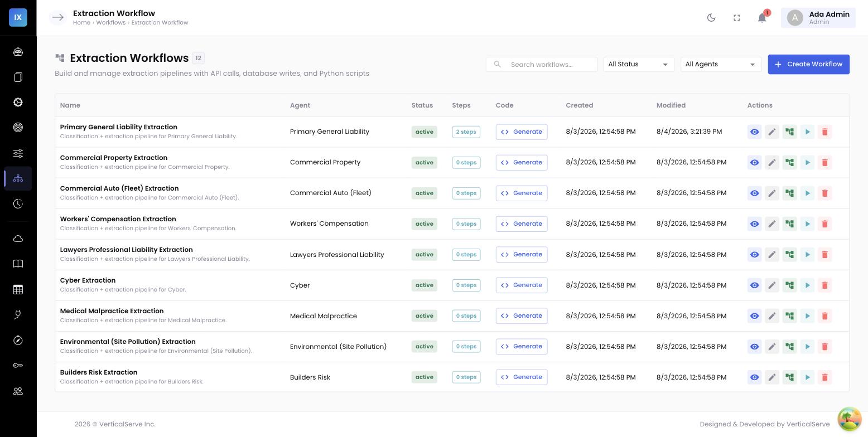Open the sliders tuning sidebar icon
The width and height of the screenshot is (868, 437).
[x=18, y=153]
